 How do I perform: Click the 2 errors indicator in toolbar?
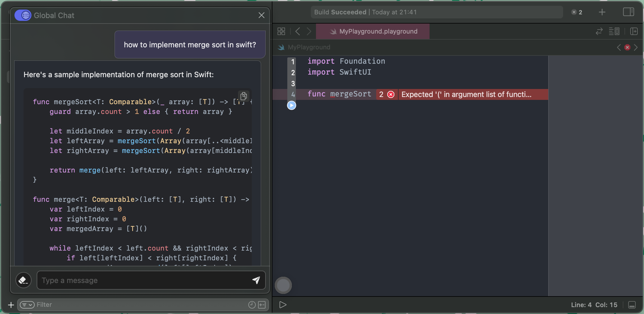(x=577, y=12)
